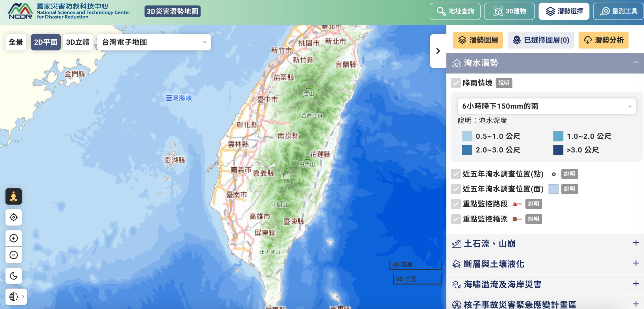Click the locate my position icon
The width and height of the screenshot is (644, 309).
[x=14, y=217]
